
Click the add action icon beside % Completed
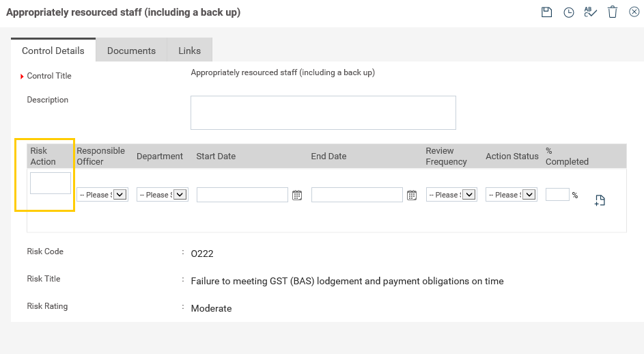[600, 200]
